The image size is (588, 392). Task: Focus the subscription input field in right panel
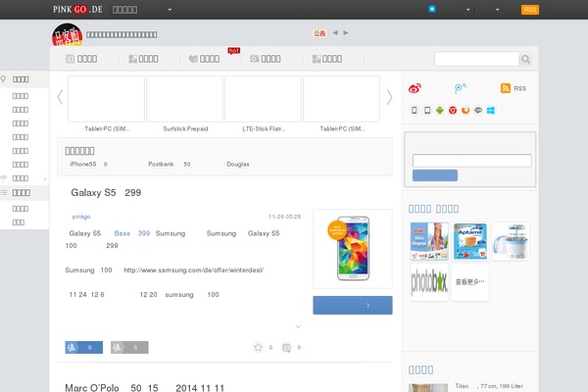click(x=471, y=161)
